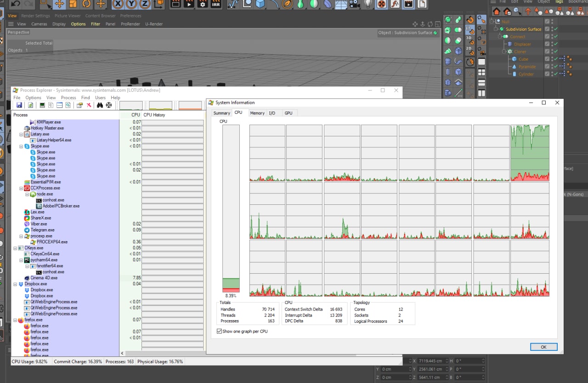Image resolution: width=588 pixels, height=383 pixels.
Task: Toggle the Y axis lock
Action: point(132,4)
